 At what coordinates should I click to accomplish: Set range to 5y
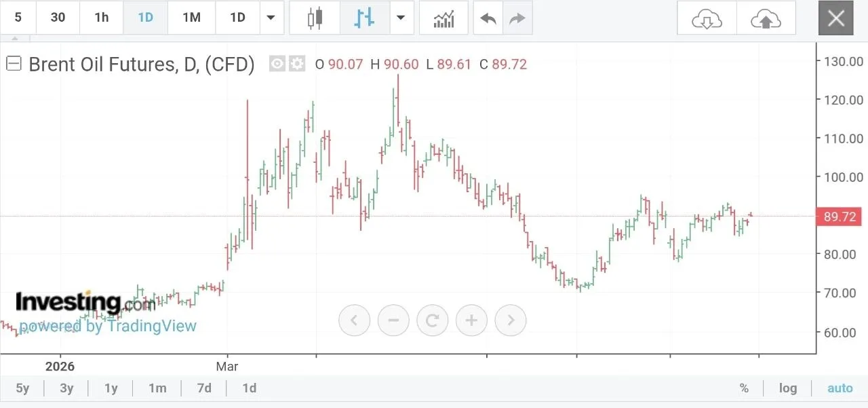click(22, 388)
